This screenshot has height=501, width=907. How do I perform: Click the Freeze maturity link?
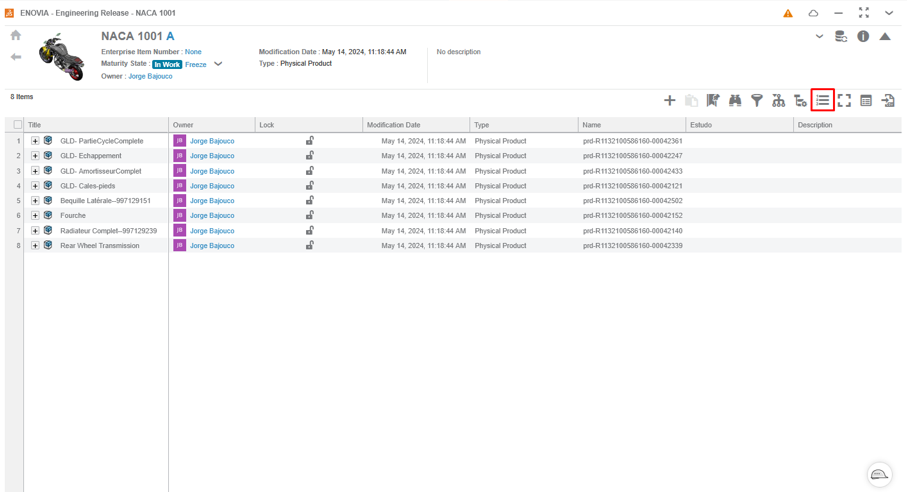tap(196, 64)
